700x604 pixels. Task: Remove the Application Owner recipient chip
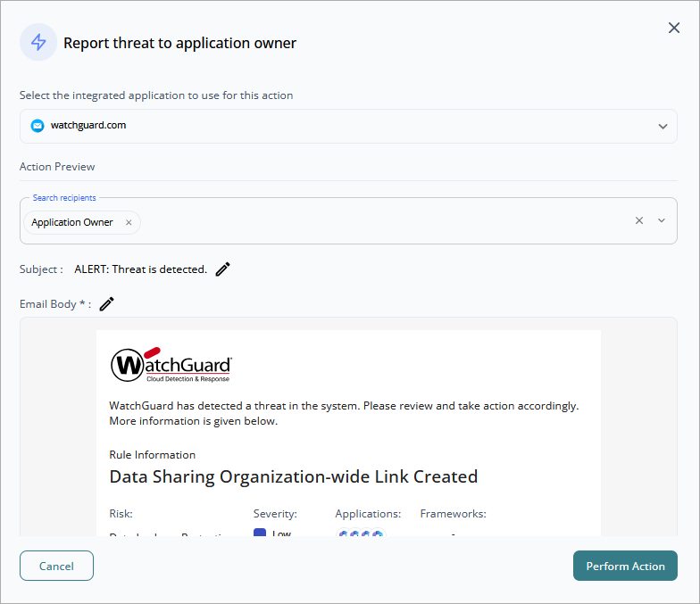(x=129, y=222)
